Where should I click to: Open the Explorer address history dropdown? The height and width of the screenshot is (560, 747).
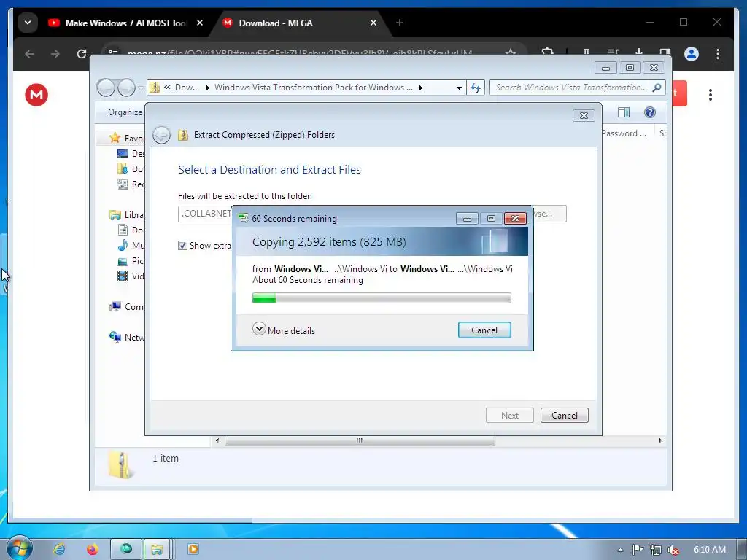[459, 87]
